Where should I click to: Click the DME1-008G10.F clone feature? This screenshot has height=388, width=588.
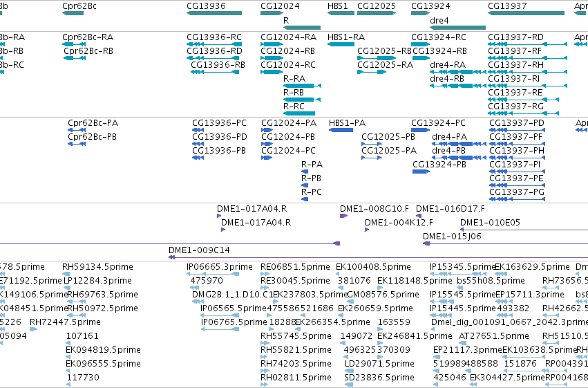point(343,216)
